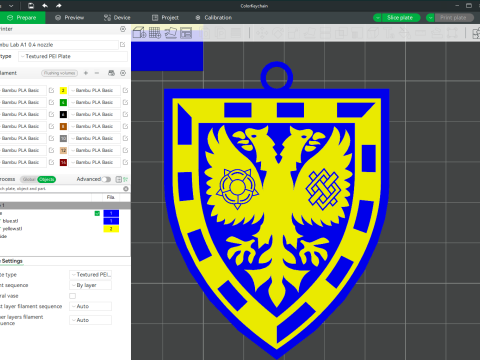Sync filaments with AMS icon
480x360 pixels.
click(111, 73)
